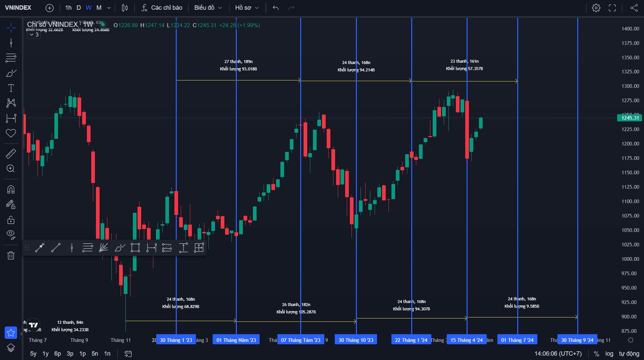Enter fullscreen mode
The image size is (644, 360).
tap(612, 8)
